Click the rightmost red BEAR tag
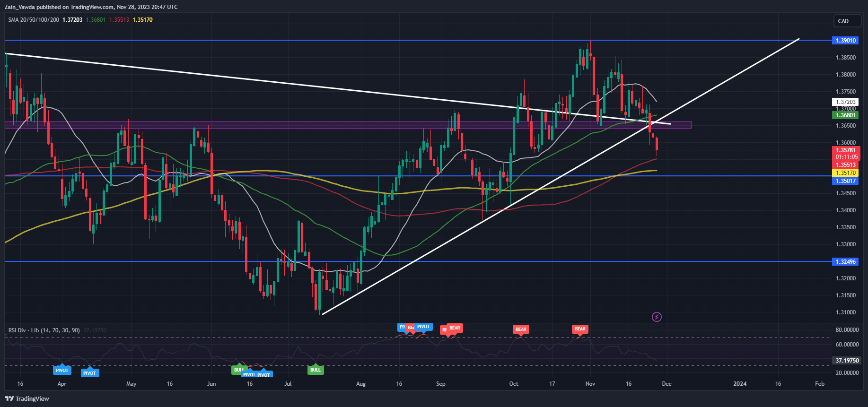The image size is (868, 407). pyautogui.click(x=580, y=329)
